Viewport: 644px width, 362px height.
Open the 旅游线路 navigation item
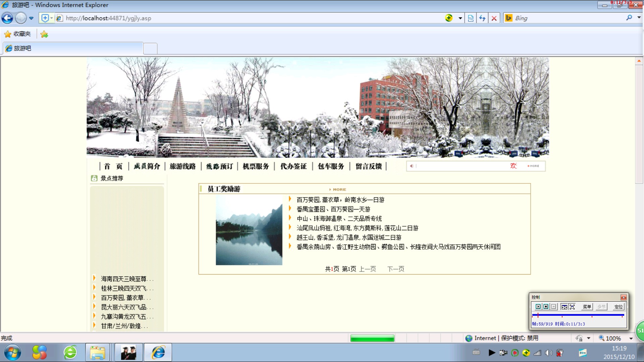(x=183, y=166)
